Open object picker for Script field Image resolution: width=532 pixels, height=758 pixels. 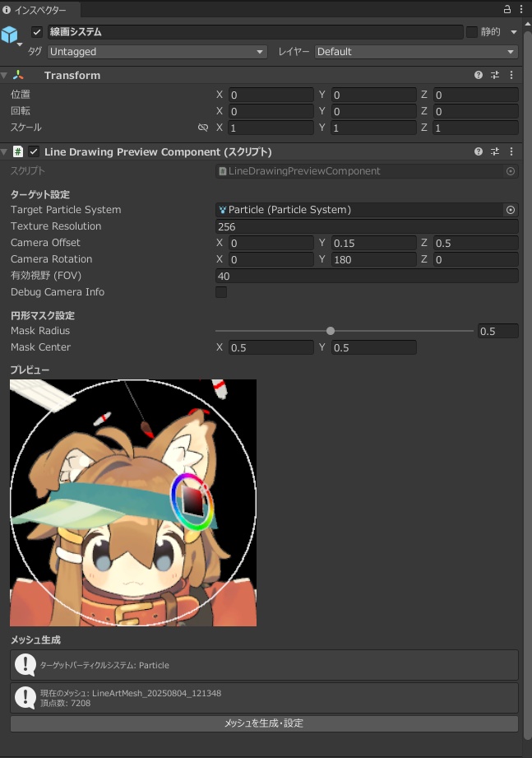pos(511,171)
